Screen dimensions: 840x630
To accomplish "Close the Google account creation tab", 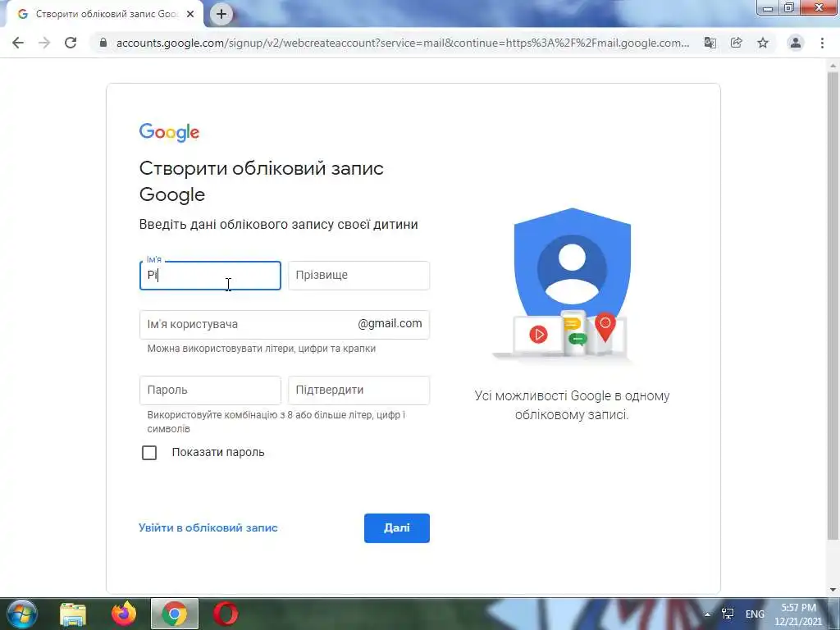I will click(190, 14).
